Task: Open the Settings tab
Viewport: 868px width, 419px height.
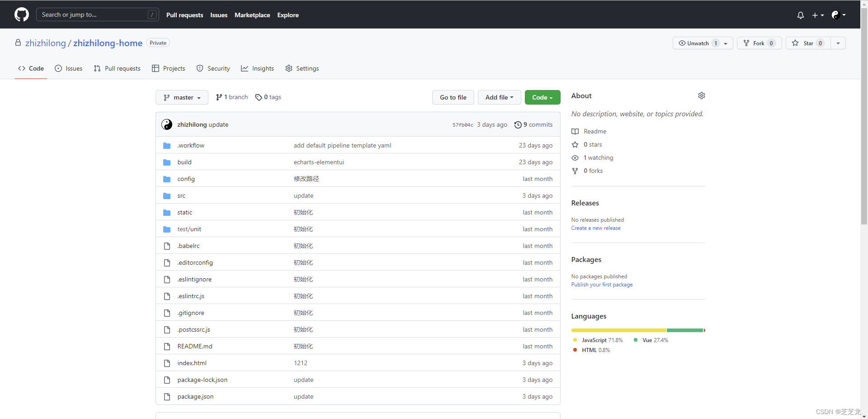Action: click(x=302, y=69)
